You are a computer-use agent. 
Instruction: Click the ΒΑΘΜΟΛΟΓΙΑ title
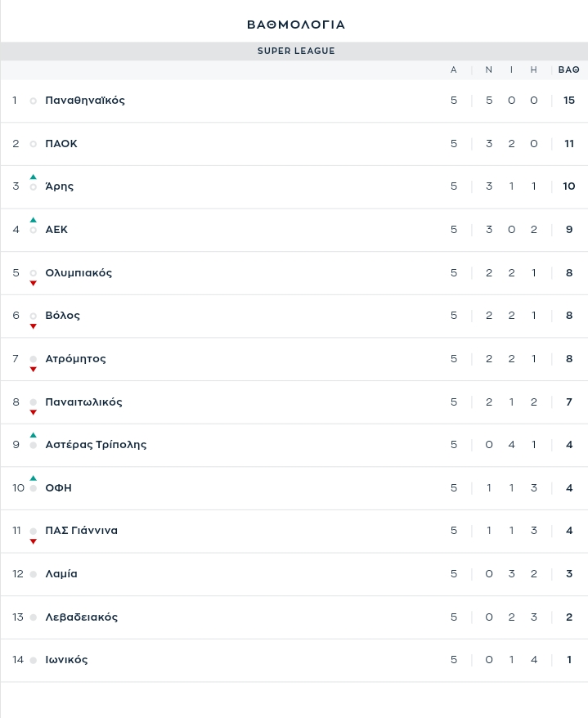(296, 25)
